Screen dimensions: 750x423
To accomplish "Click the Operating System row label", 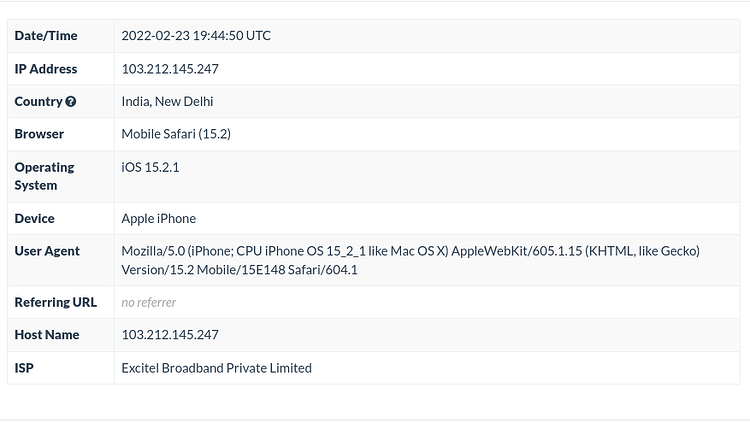I will 44,176.
